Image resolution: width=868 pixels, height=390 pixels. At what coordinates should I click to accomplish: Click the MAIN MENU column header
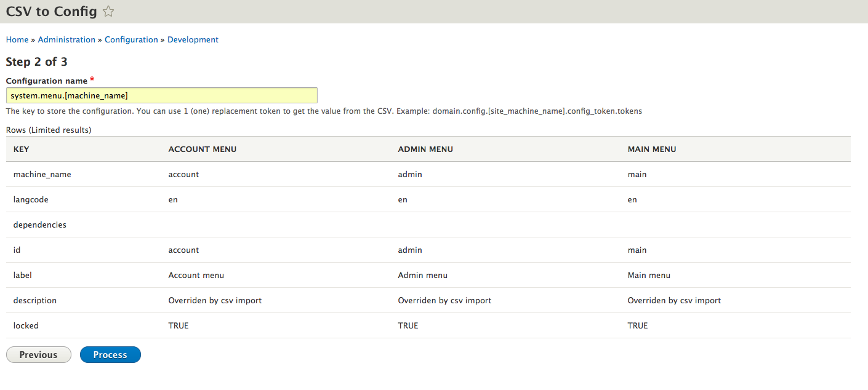pos(651,149)
